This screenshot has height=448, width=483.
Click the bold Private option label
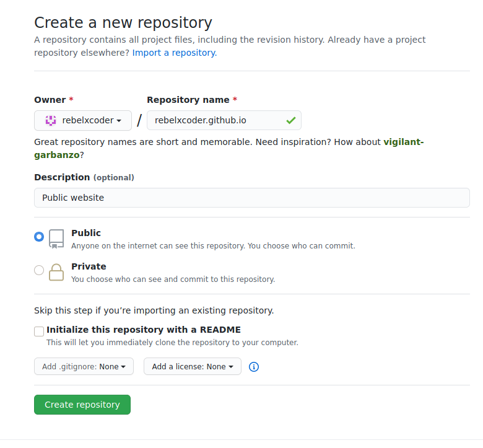(x=89, y=266)
